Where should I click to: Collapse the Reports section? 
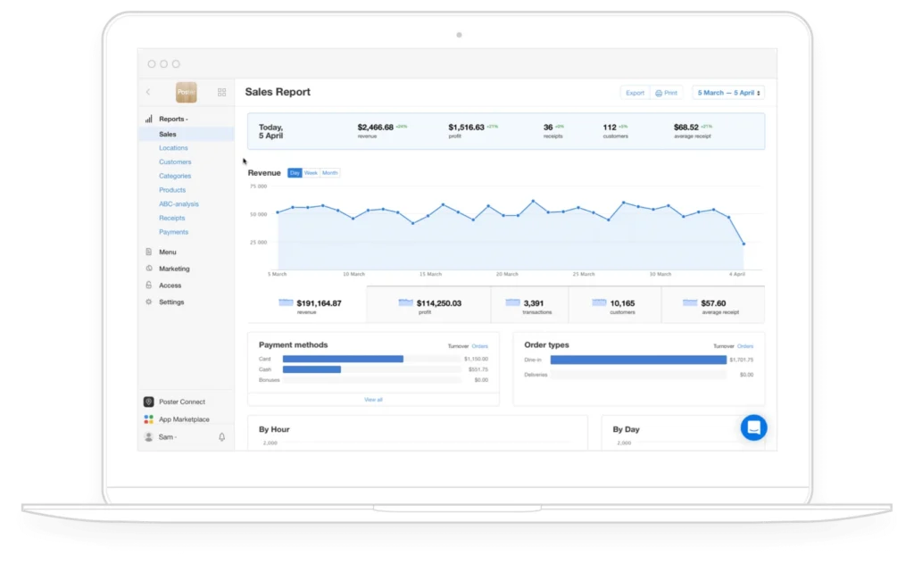[x=173, y=119]
